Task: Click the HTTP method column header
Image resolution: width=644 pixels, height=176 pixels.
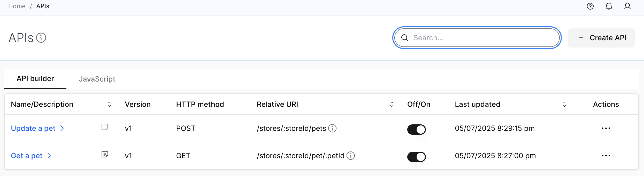Action: (200, 104)
